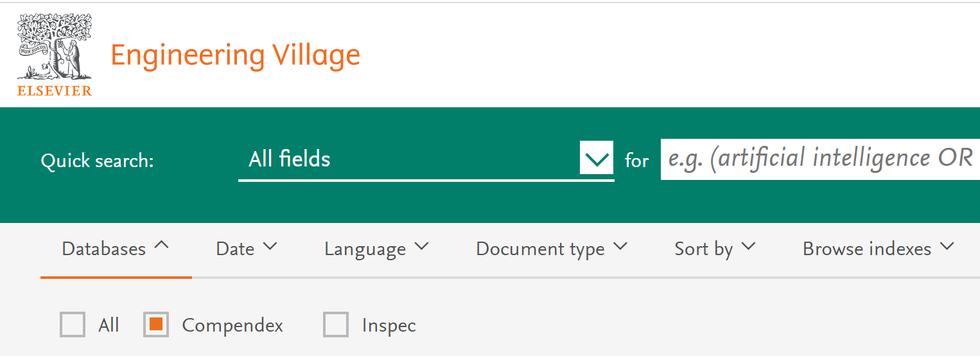Uncheck the Compendex database checkbox

[156, 325]
